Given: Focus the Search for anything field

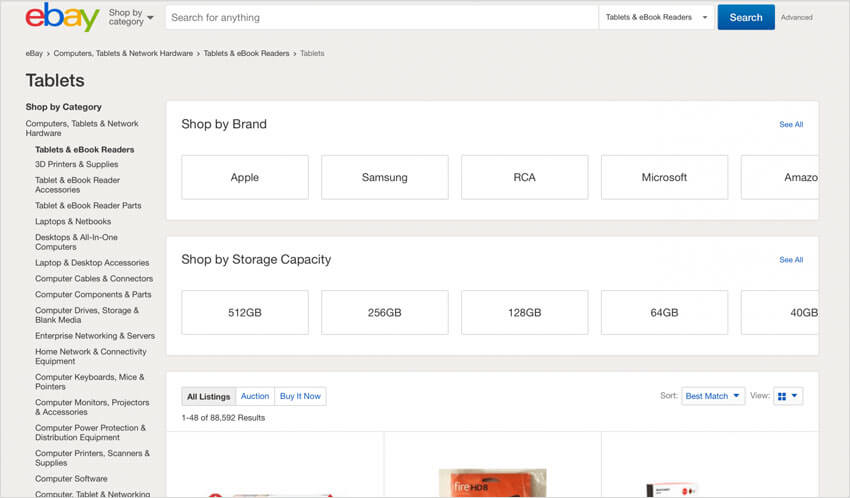Looking at the screenshot, I should pyautogui.click(x=382, y=17).
